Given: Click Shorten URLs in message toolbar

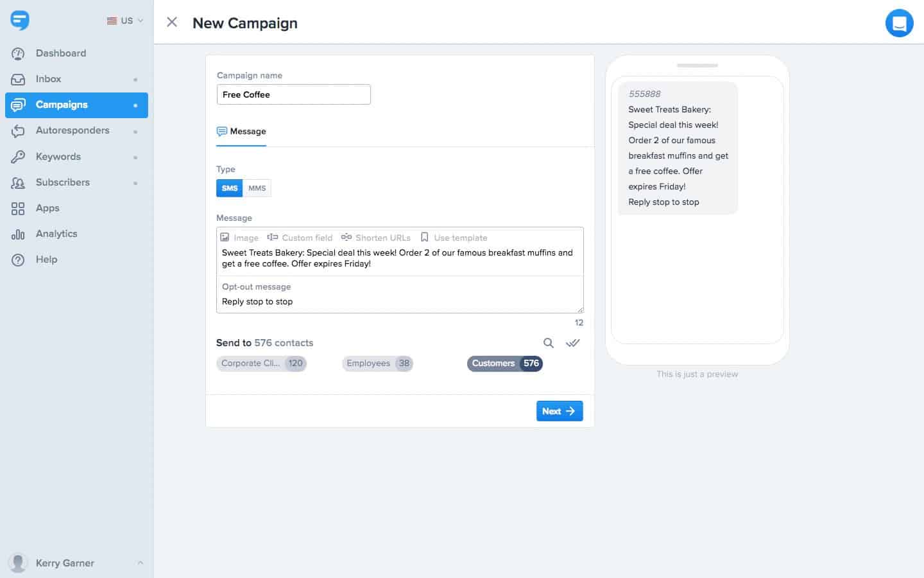Looking at the screenshot, I should click(x=376, y=238).
